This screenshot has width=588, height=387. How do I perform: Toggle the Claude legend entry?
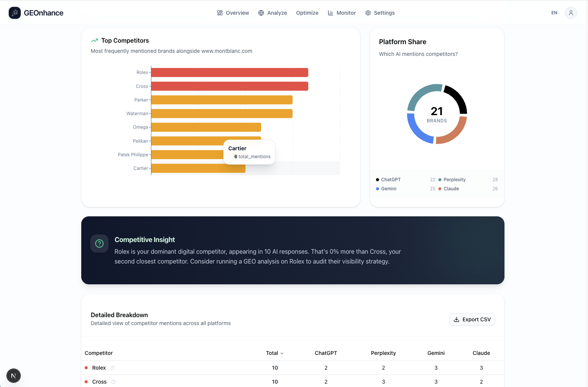pos(451,189)
